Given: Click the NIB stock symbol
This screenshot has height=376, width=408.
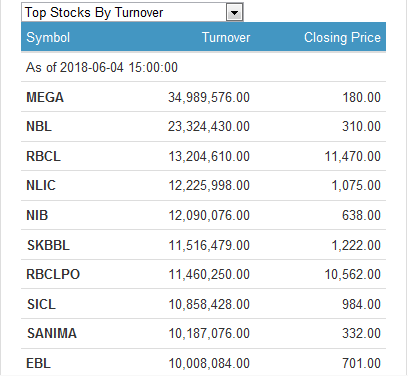Looking at the screenshot, I should [x=37, y=215].
